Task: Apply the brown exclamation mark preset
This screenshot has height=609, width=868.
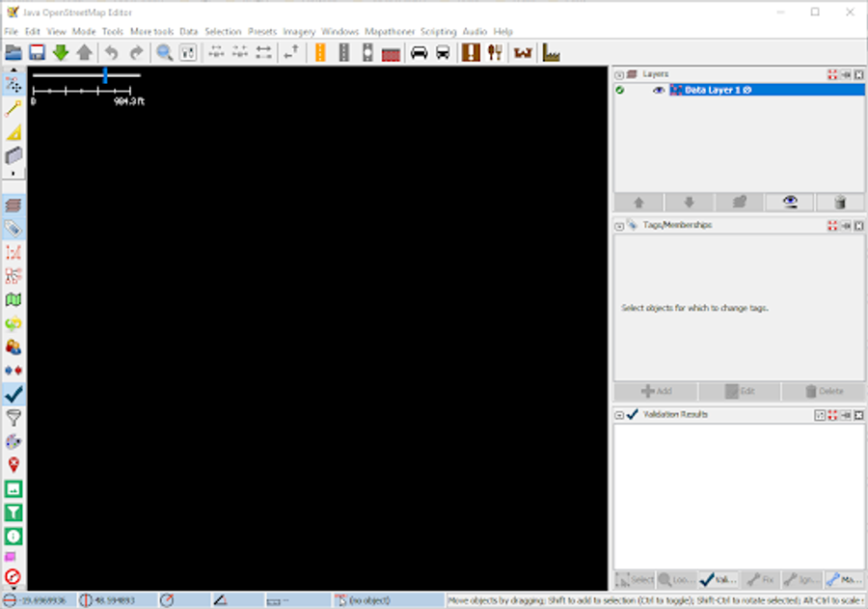Action: click(471, 53)
